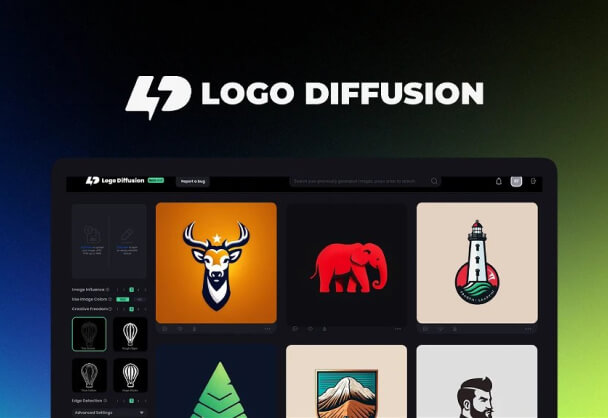Open the mountain shield logo image

coord(347,382)
